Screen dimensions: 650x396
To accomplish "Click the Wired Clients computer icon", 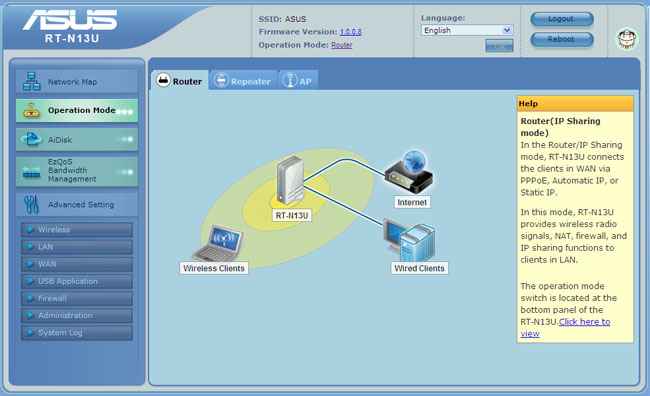I will tap(409, 241).
